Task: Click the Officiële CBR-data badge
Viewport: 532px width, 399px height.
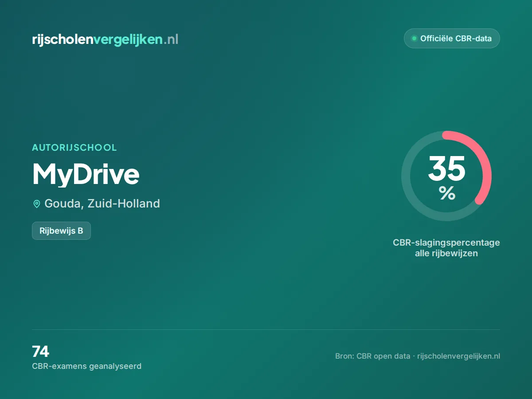Action: pos(452,39)
